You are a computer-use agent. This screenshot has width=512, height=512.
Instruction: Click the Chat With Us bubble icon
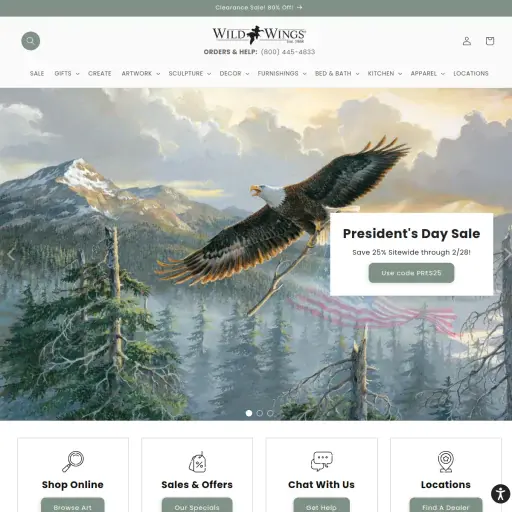tap(321, 461)
